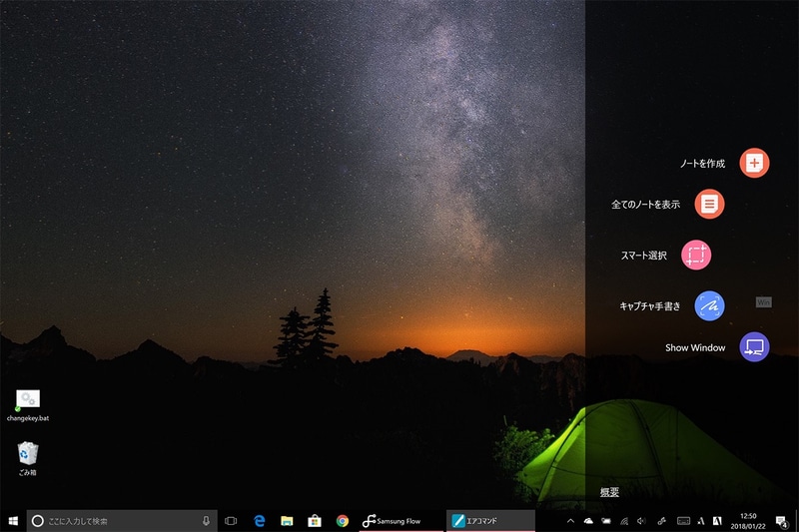Open the View all notes orange list icon
Image resolution: width=799 pixels, height=532 pixels.
coord(709,205)
